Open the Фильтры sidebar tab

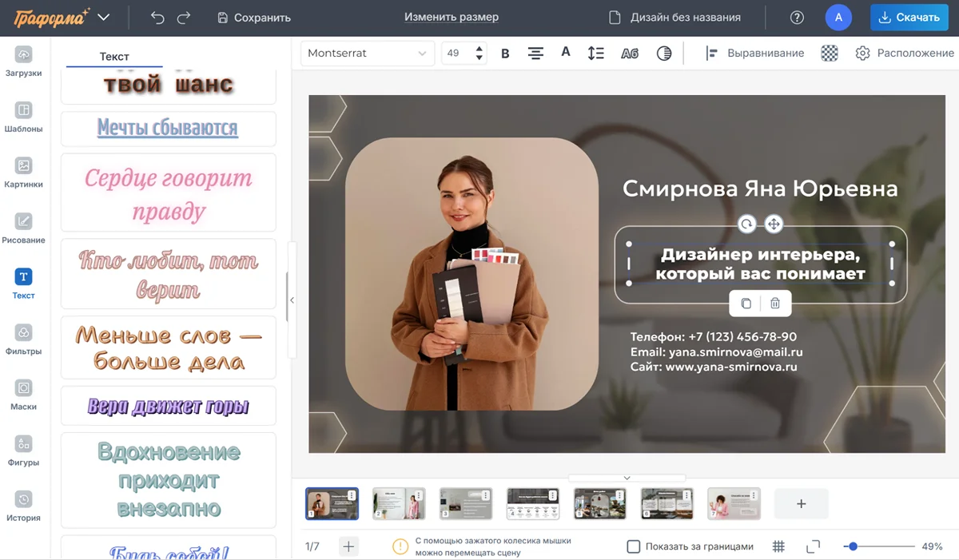[24, 340]
